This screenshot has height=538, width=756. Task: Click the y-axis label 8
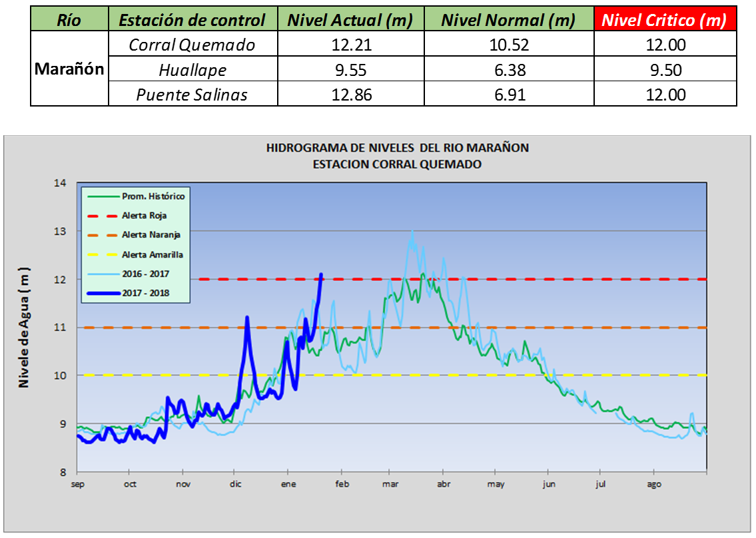63,472
